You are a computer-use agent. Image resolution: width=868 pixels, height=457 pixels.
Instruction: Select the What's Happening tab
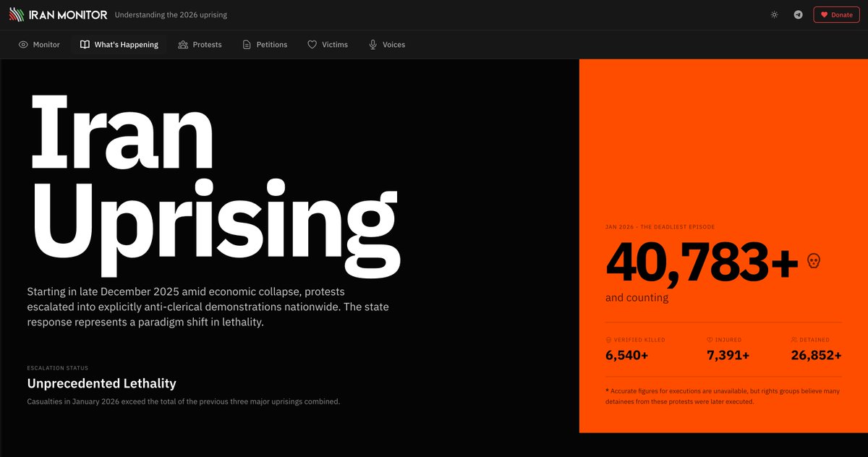click(119, 45)
